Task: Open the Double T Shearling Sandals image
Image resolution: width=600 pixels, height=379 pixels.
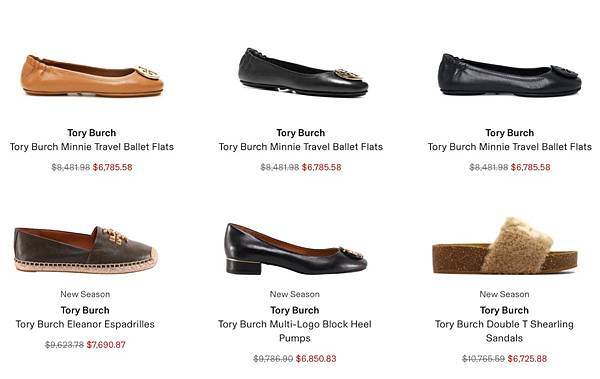Action: point(505,246)
